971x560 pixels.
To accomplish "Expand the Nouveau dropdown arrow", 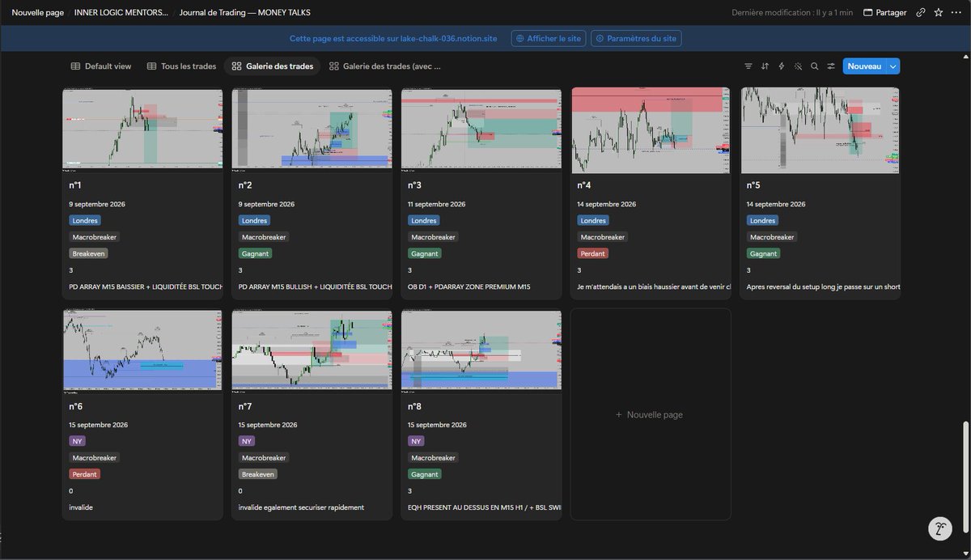I will tap(893, 66).
